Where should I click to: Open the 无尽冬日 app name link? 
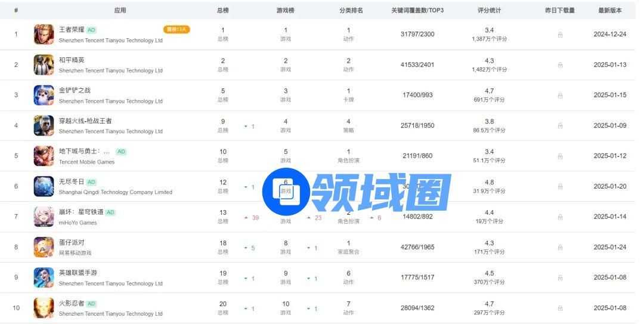coord(72,182)
